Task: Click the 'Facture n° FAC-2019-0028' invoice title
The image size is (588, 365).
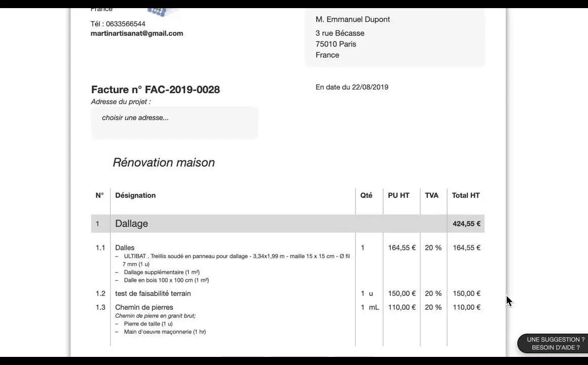Action: 156,90
